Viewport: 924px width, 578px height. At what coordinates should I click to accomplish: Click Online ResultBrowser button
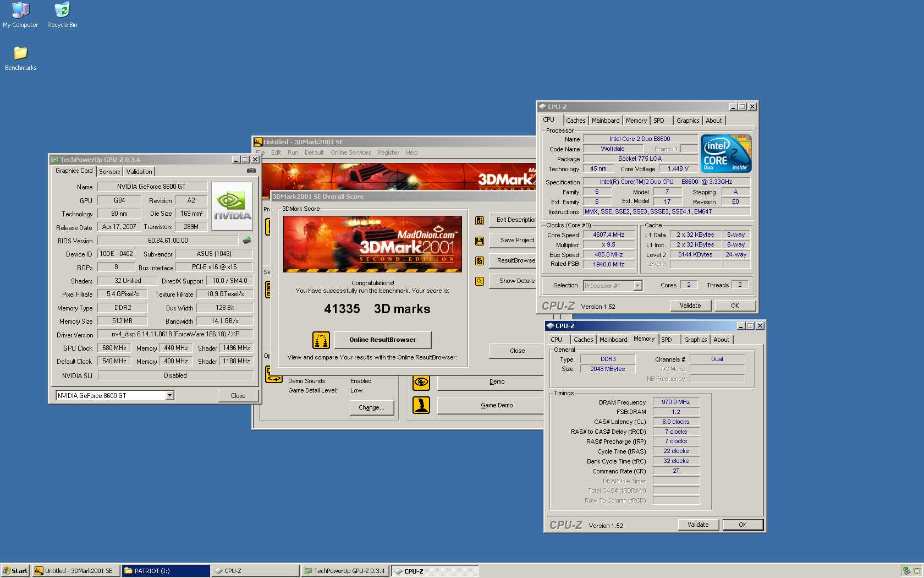383,340
